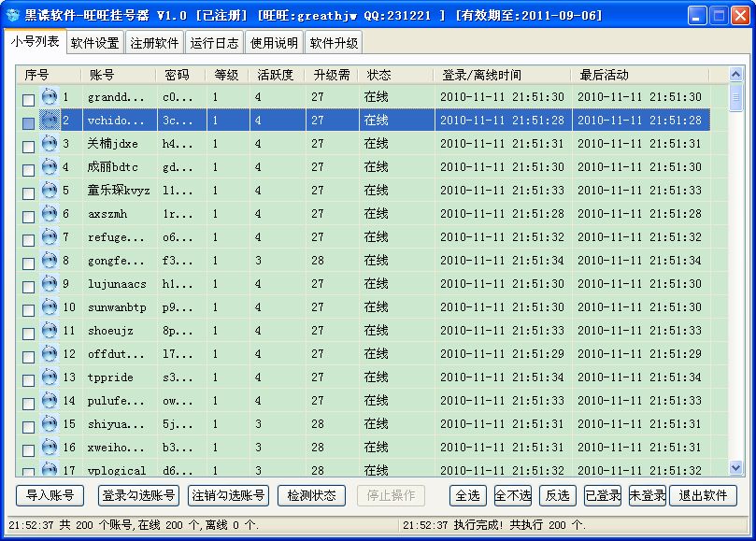This screenshot has width=756, height=541.
Task: Click the status bar account count text
Action: [134, 525]
